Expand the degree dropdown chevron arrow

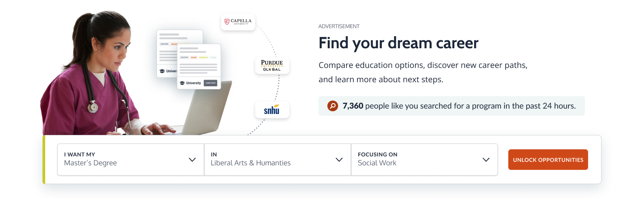[192, 160]
